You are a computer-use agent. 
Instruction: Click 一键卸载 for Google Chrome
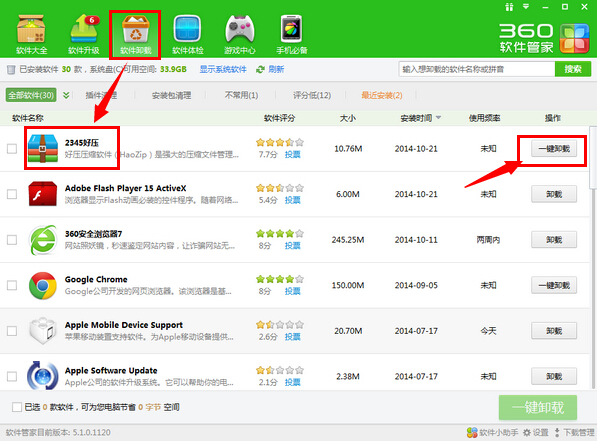point(554,285)
